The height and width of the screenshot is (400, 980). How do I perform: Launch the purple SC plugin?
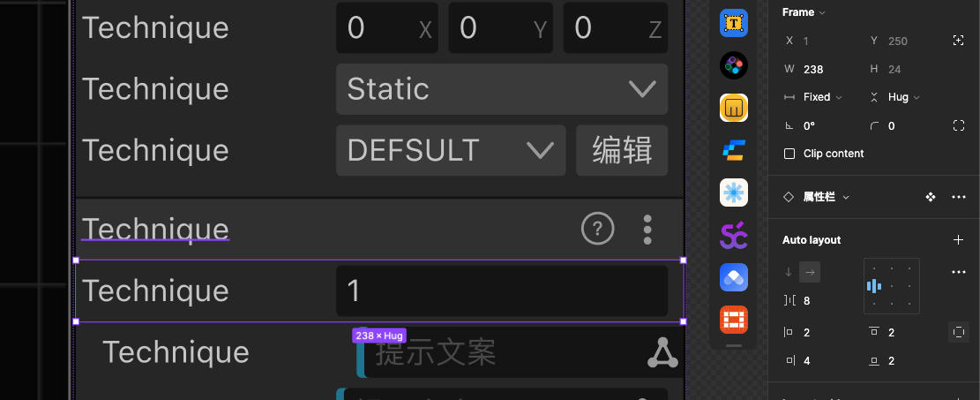pyautogui.click(x=734, y=235)
